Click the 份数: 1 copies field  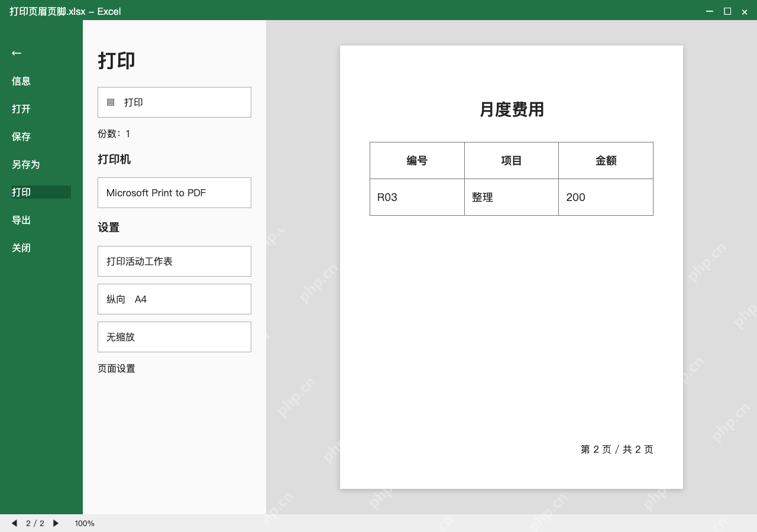[x=114, y=134]
